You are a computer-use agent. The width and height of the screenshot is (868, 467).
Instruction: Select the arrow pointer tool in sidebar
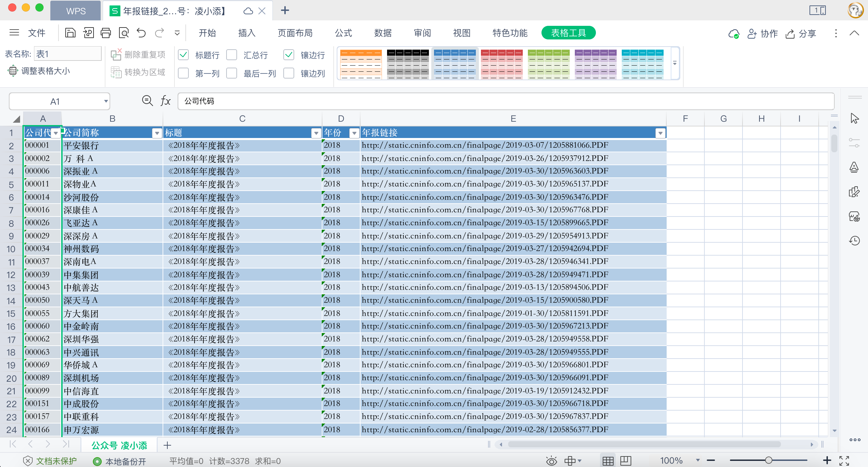pos(854,118)
